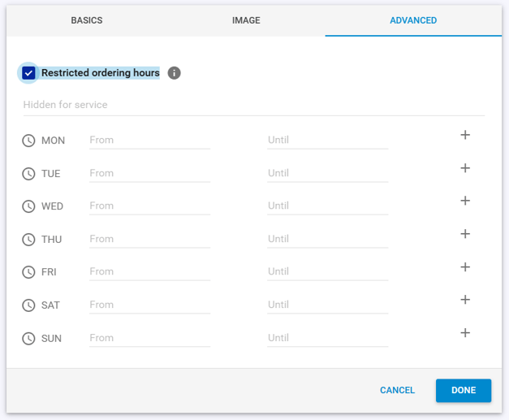This screenshot has width=509, height=420.
Task: Click the info icon beside Restricted ordering hours
Action: pyautogui.click(x=174, y=73)
